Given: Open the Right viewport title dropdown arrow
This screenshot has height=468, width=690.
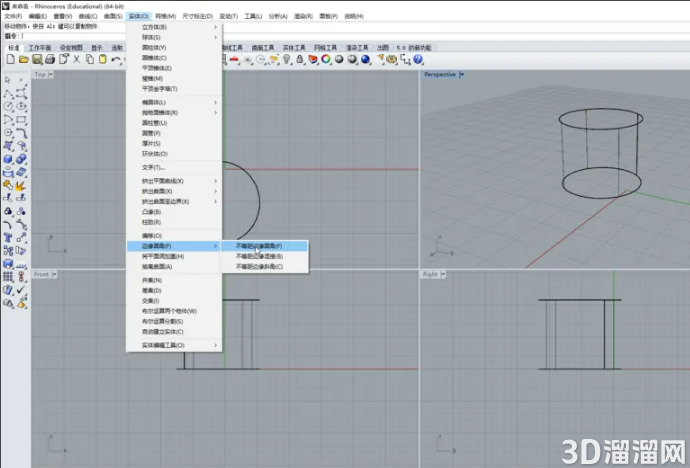Looking at the screenshot, I should click(x=443, y=274).
